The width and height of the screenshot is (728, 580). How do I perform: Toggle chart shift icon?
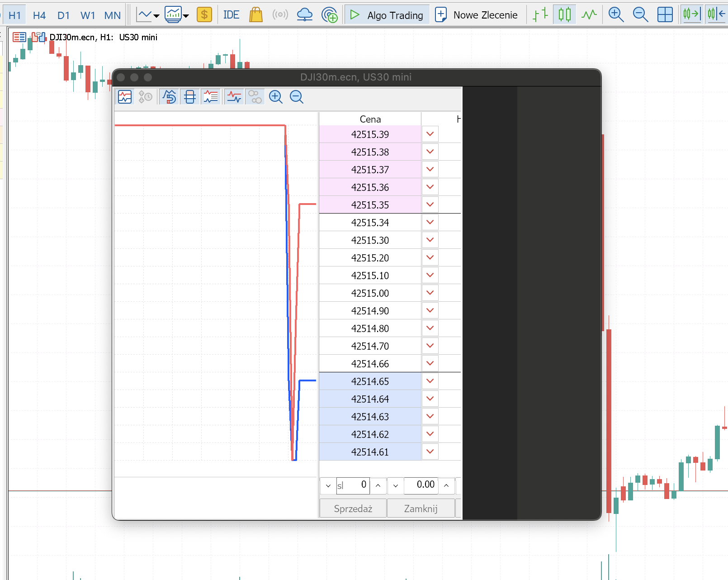(x=716, y=15)
